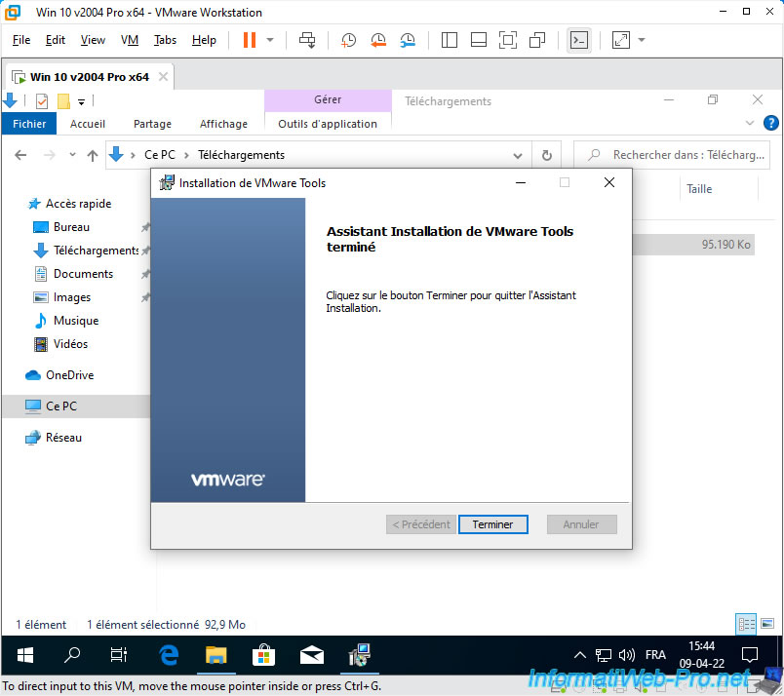The height and width of the screenshot is (696, 784).
Task: Open Bureau in the navigation pane
Action: pos(71,227)
